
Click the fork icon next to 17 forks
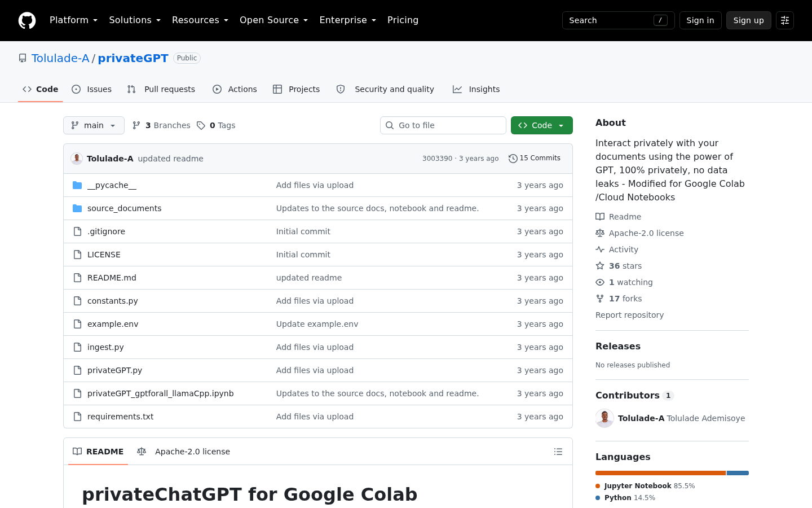(x=600, y=299)
